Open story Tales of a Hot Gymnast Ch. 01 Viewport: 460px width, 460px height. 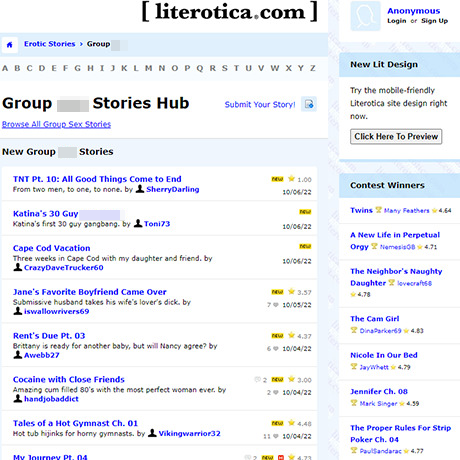[75, 423]
